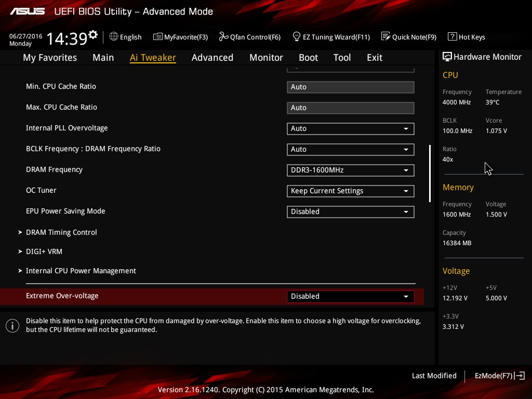Click the Last Modified button
Screen dimensions: 532x399
point(434,376)
